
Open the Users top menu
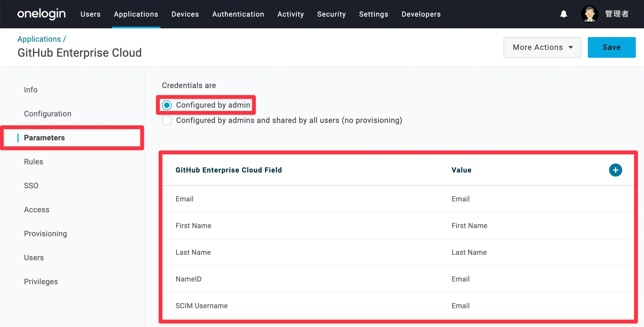click(91, 14)
